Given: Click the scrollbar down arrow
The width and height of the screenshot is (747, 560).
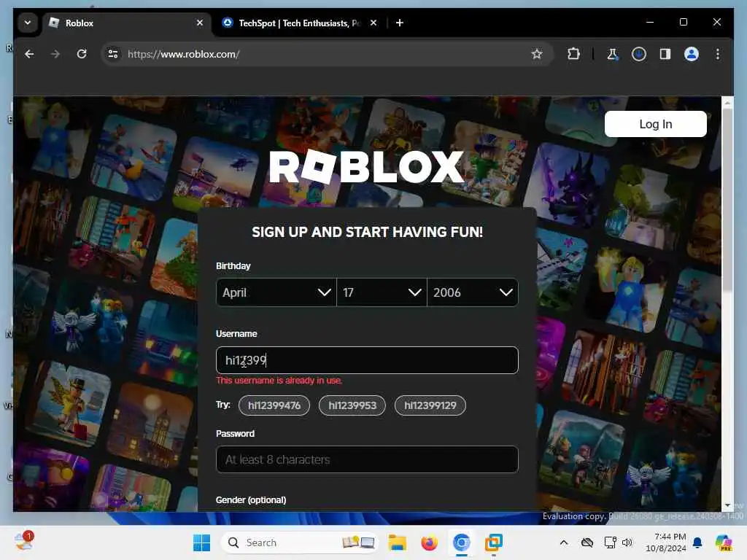Looking at the screenshot, I should pyautogui.click(x=727, y=505).
